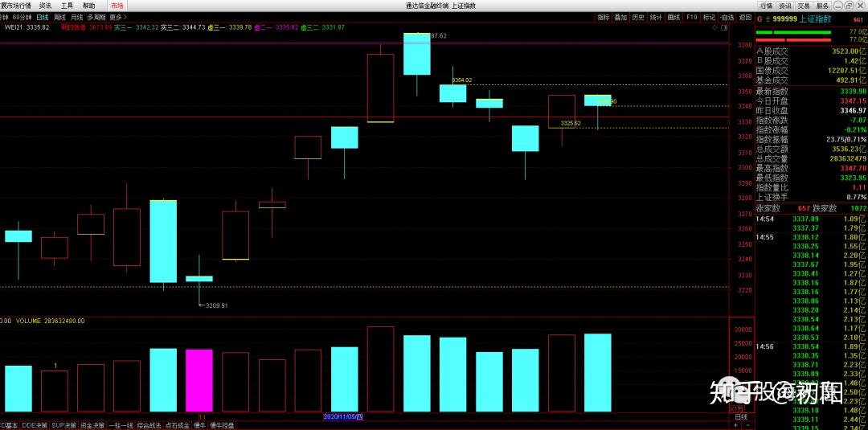Open the 资讯 menu in top menu bar
868x430 pixels.
pyautogui.click(x=45, y=6)
